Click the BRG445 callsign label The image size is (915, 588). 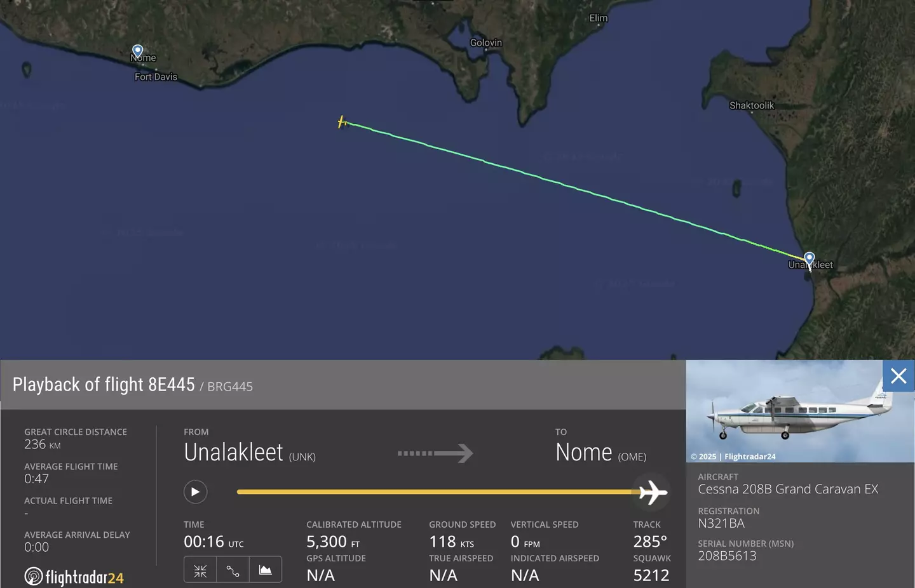tap(229, 386)
